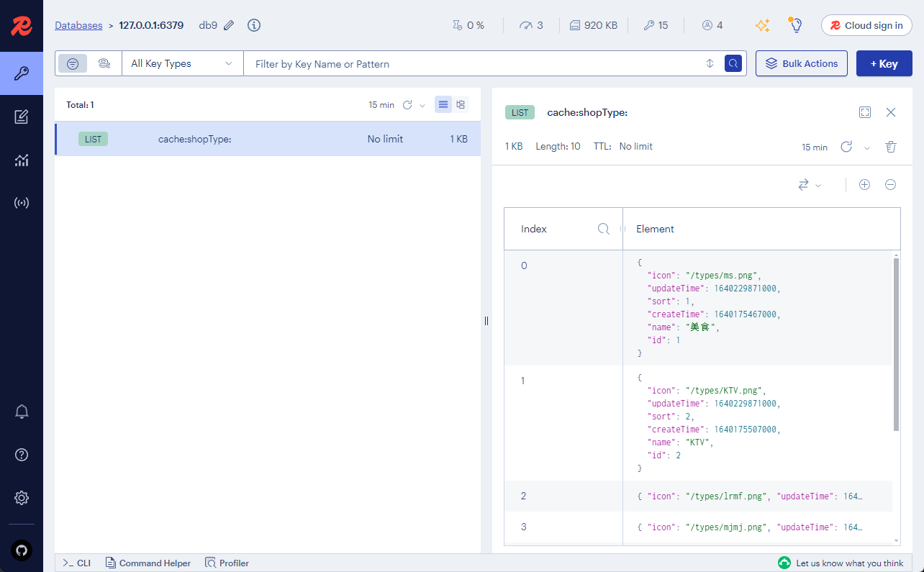Click the 920 KB memory indicator
The height and width of the screenshot is (572, 924).
594,25
